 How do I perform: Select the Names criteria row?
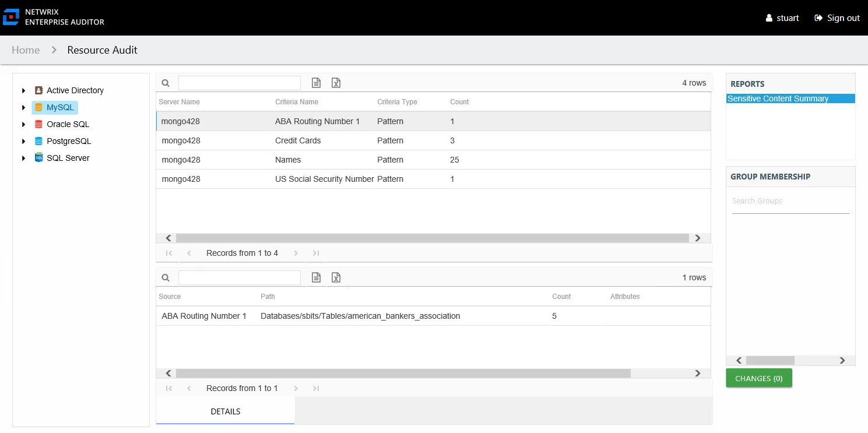point(433,160)
